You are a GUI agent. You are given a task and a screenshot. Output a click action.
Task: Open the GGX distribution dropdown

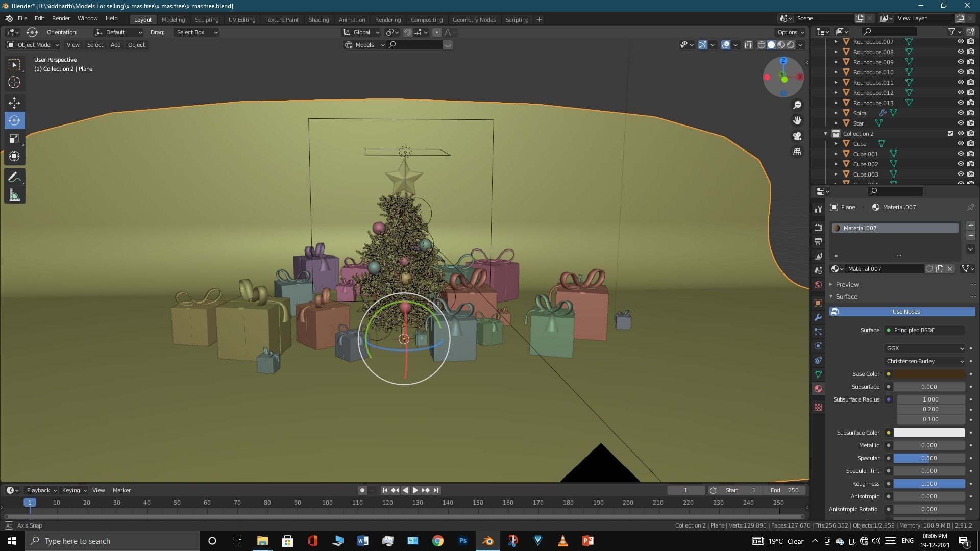point(924,348)
